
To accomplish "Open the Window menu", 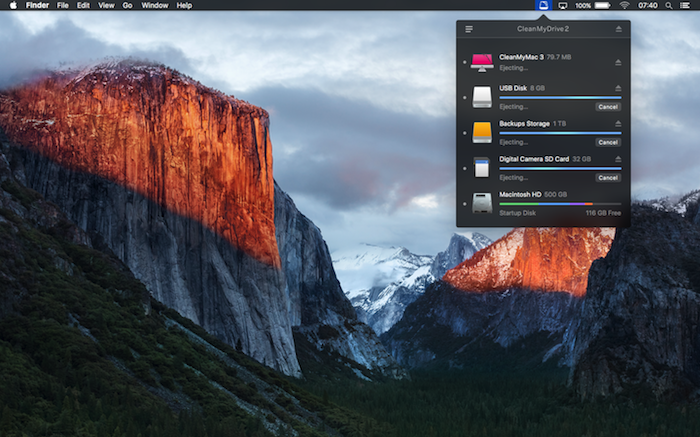I will click(x=154, y=5).
